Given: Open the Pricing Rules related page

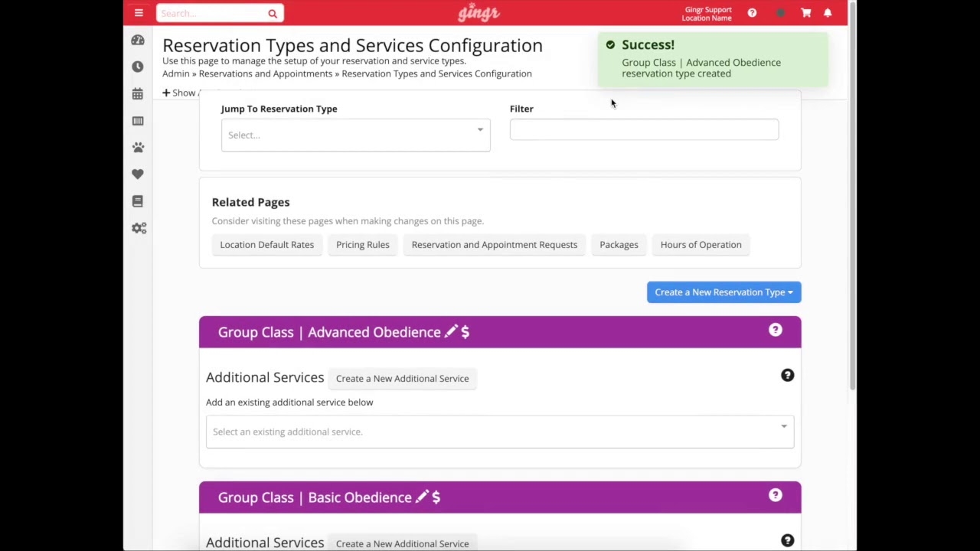Looking at the screenshot, I should (x=362, y=245).
